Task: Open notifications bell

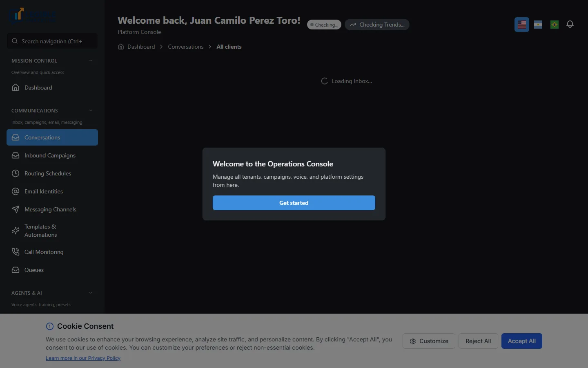Action: tap(570, 25)
